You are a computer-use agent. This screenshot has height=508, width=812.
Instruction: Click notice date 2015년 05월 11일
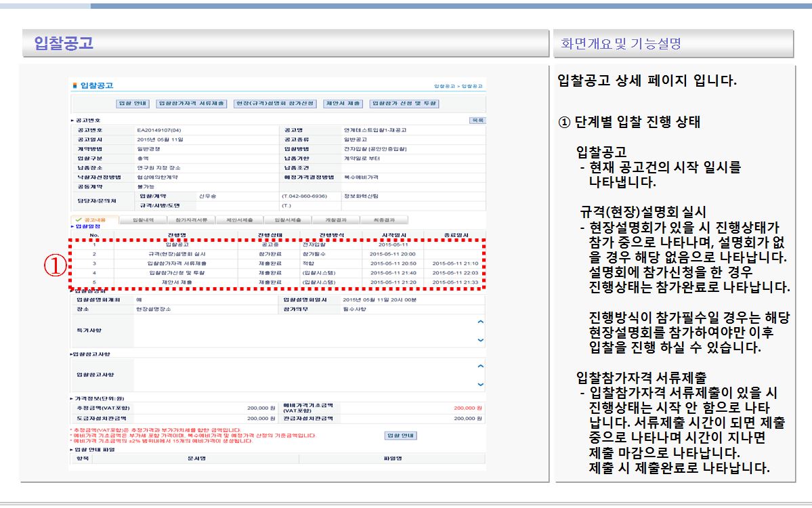pos(160,140)
